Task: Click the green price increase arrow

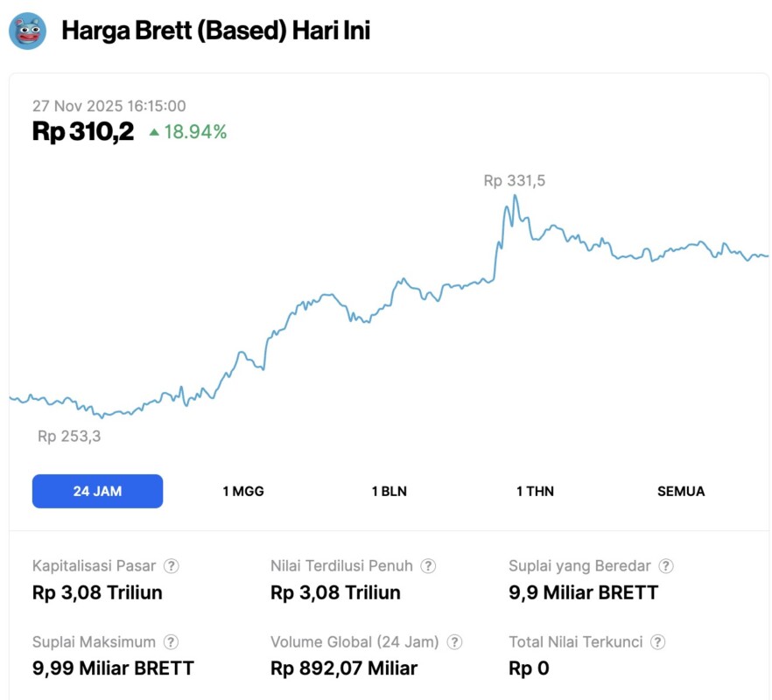Action: click(x=154, y=132)
